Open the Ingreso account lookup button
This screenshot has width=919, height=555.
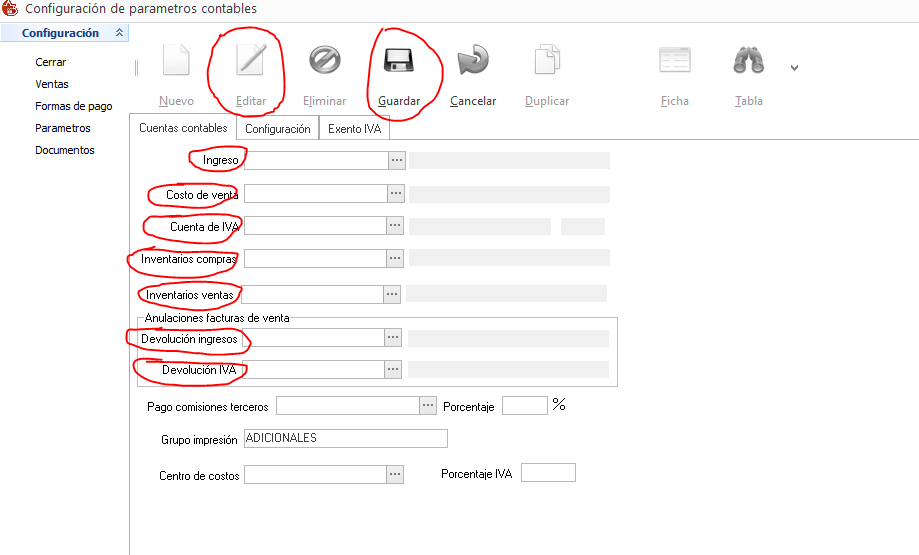pos(396,160)
